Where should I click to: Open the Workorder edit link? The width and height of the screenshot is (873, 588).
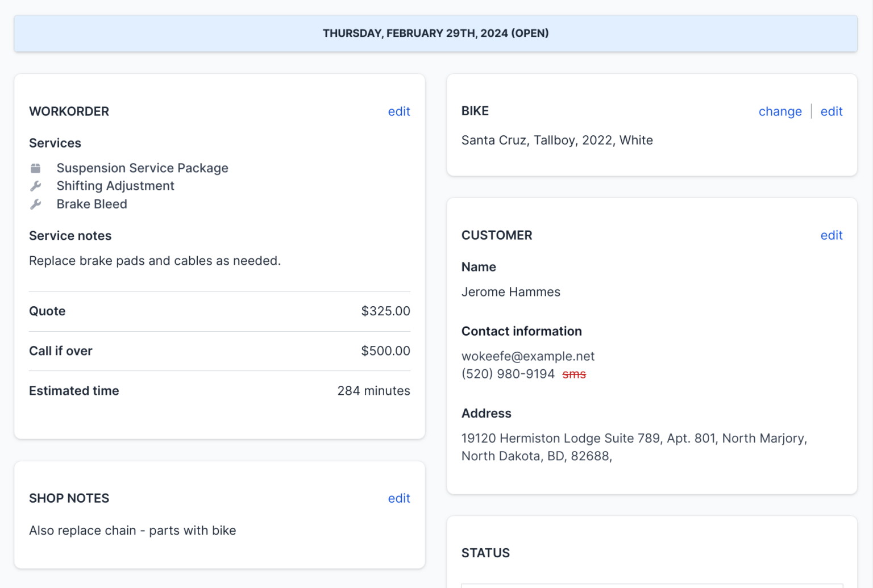(399, 111)
